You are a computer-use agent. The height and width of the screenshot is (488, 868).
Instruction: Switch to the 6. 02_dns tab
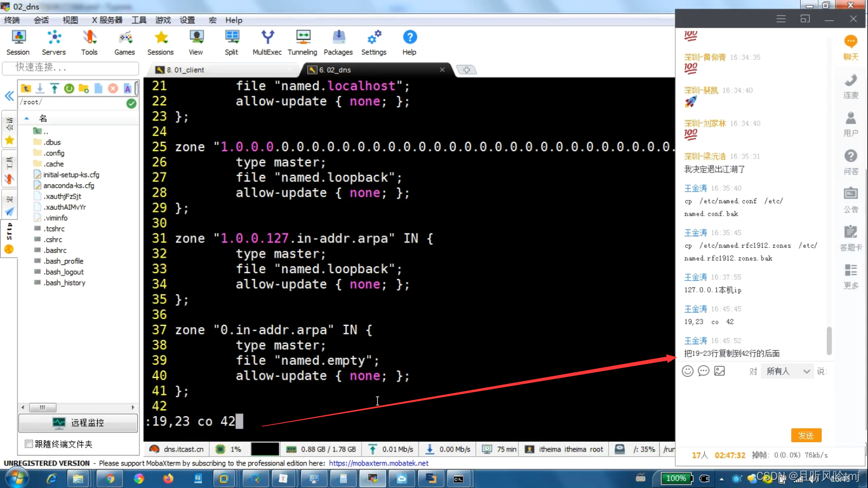click(x=376, y=70)
